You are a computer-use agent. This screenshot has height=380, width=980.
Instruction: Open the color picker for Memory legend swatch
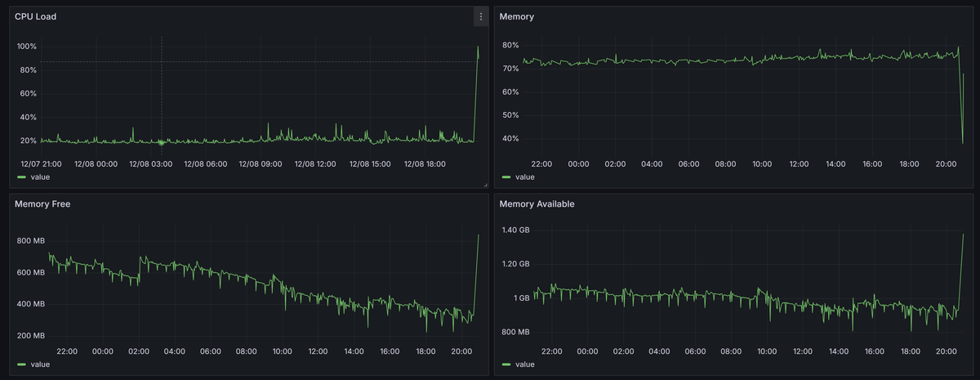[506, 177]
